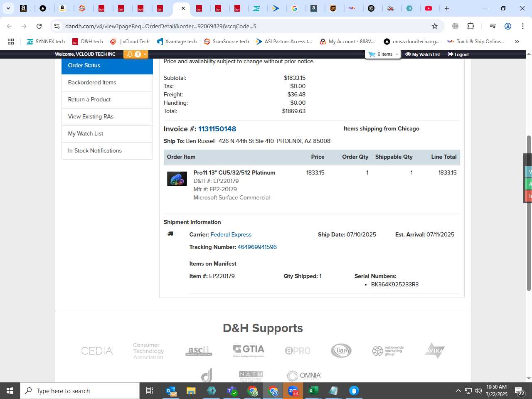Image resolution: width=532 pixels, height=399 pixels.
Task: Click the eye icon beside My Watch List
Action: click(408, 54)
